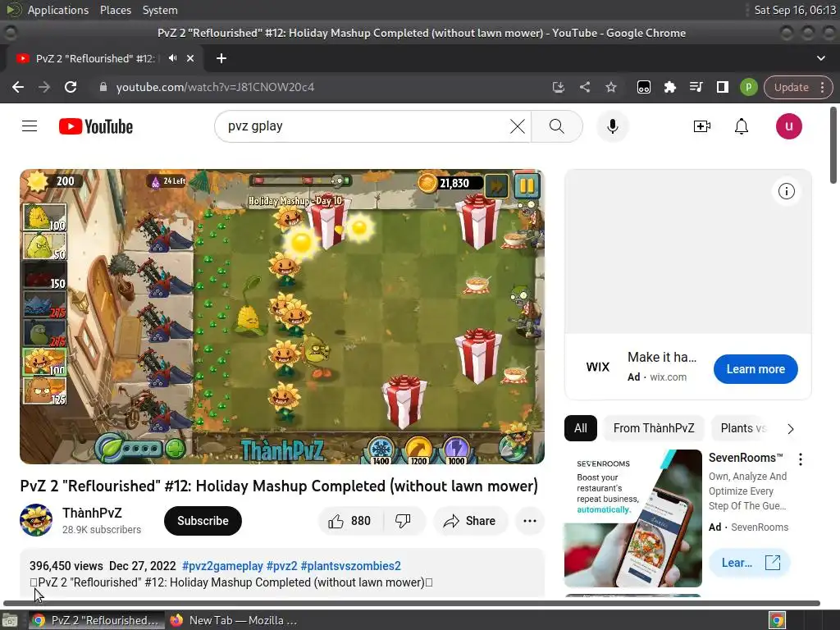Click the show desktop taskbar icon
This screenshot has height=630, width=840.
click(x=10, y=620)
